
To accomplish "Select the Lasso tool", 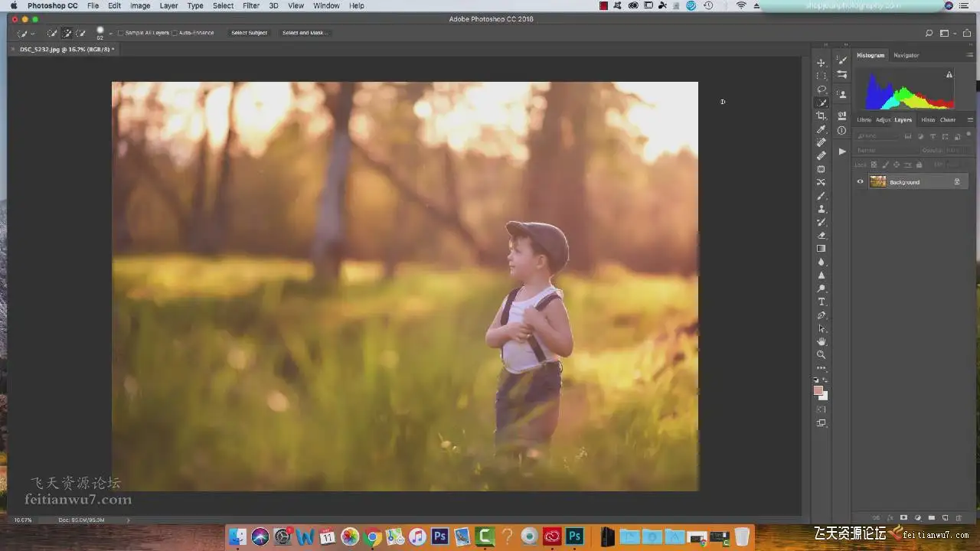I will click(x=822, y=89).
